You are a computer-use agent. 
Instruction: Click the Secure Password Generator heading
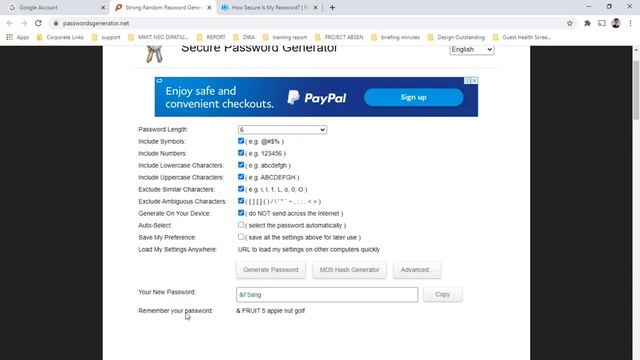point(259,48)
